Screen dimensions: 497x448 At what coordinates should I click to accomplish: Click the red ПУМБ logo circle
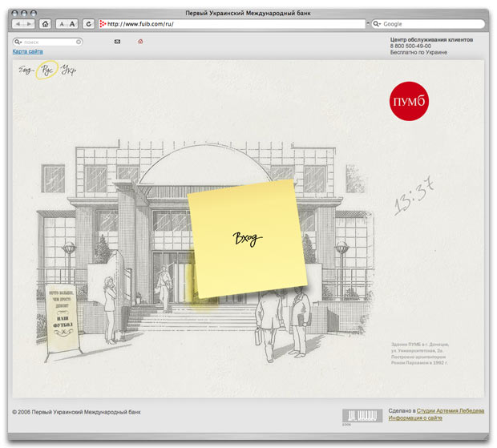click(409, 100)
